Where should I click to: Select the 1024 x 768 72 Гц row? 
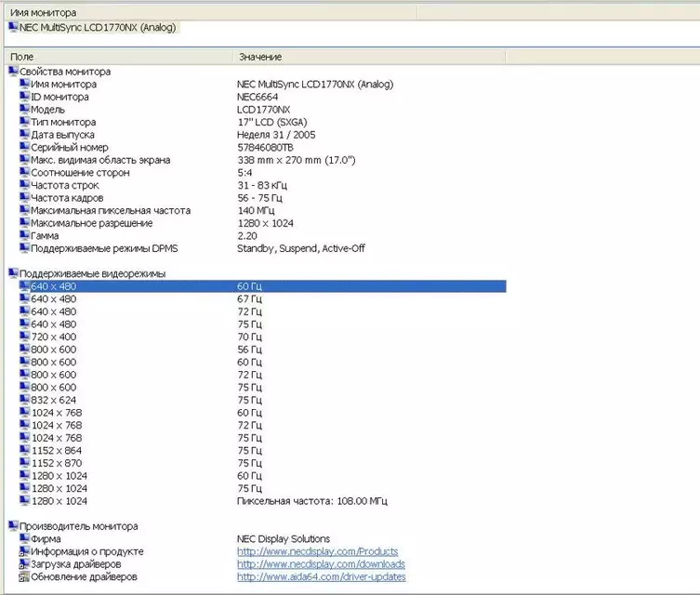tap(262, 425)
